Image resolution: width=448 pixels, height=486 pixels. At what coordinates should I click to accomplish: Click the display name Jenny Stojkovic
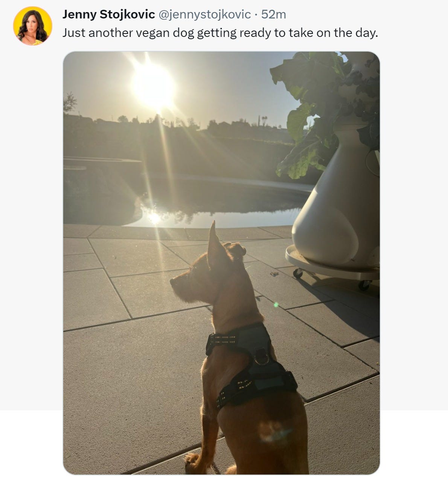click(108, 14)
